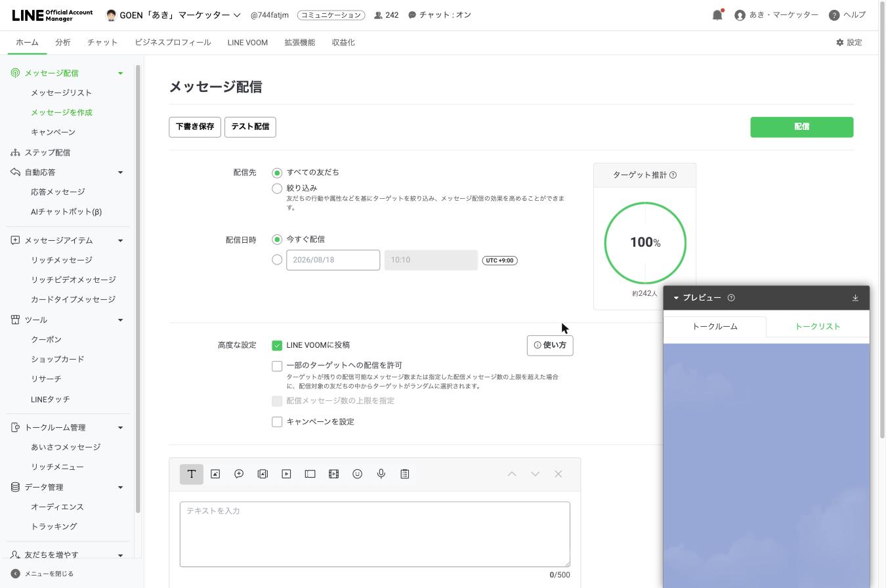Open AIチャットボット(β) in sidebar
This screenshot has width=886, height=588.
click(x=66, y=211)
